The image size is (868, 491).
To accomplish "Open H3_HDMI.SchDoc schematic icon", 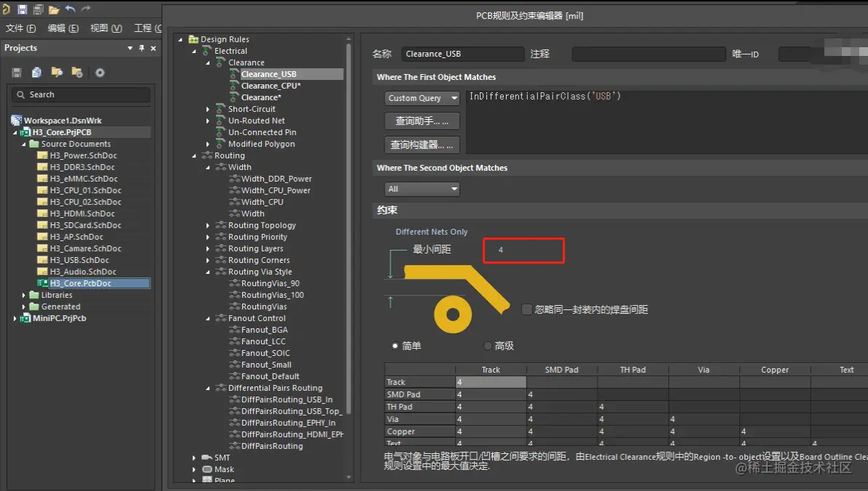I will 42,214.
